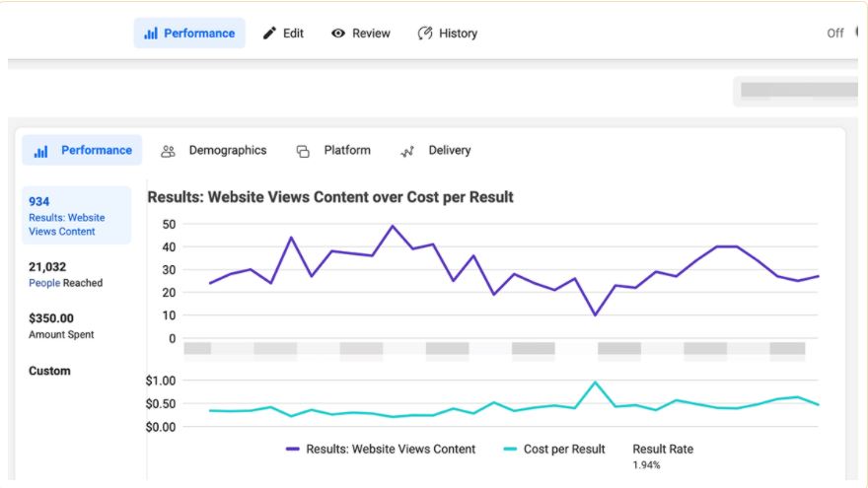Click the line graph icon beside Delivery
The image size is (868, 488).
pyautogui.click(x=407, y=152)
